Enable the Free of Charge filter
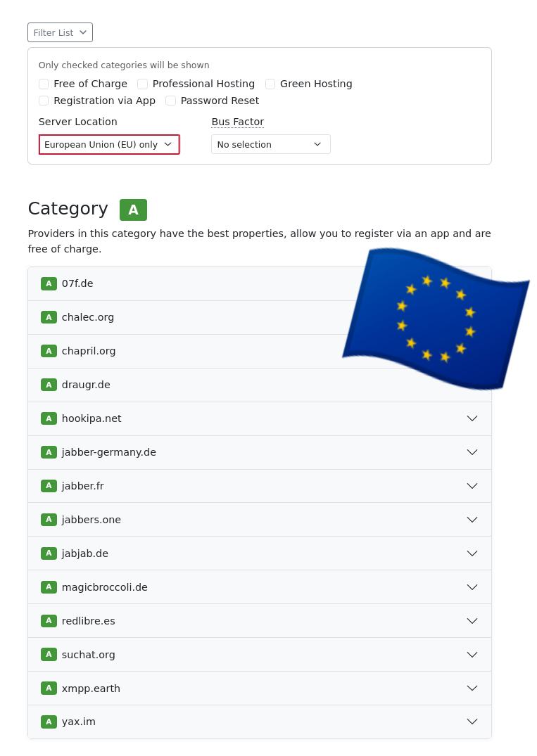 44,84
